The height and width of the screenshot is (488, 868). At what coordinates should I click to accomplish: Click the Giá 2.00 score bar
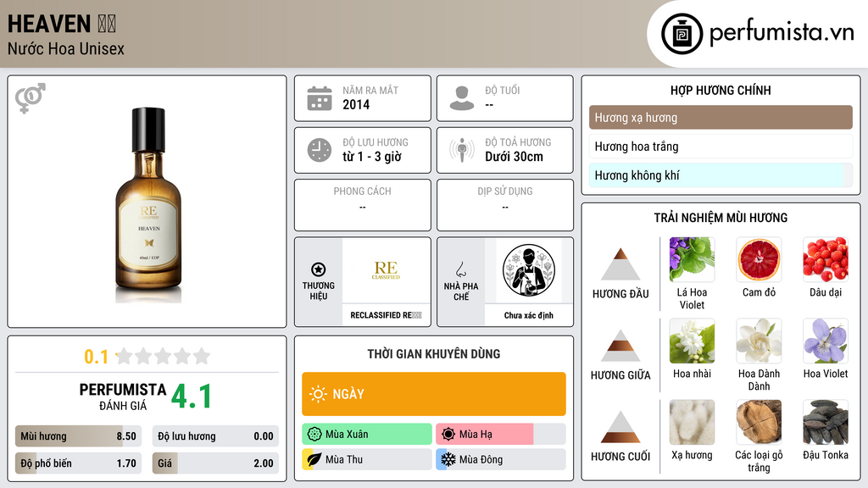tap(215, 463)
